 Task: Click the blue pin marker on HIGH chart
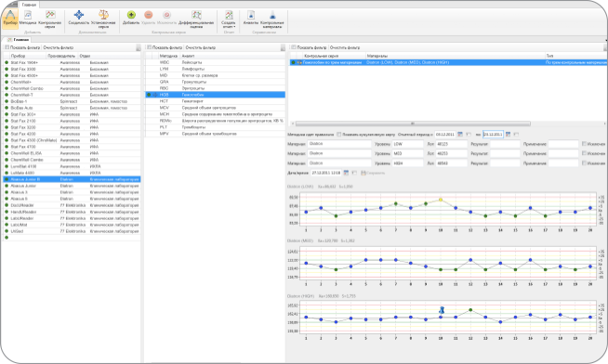442,310
